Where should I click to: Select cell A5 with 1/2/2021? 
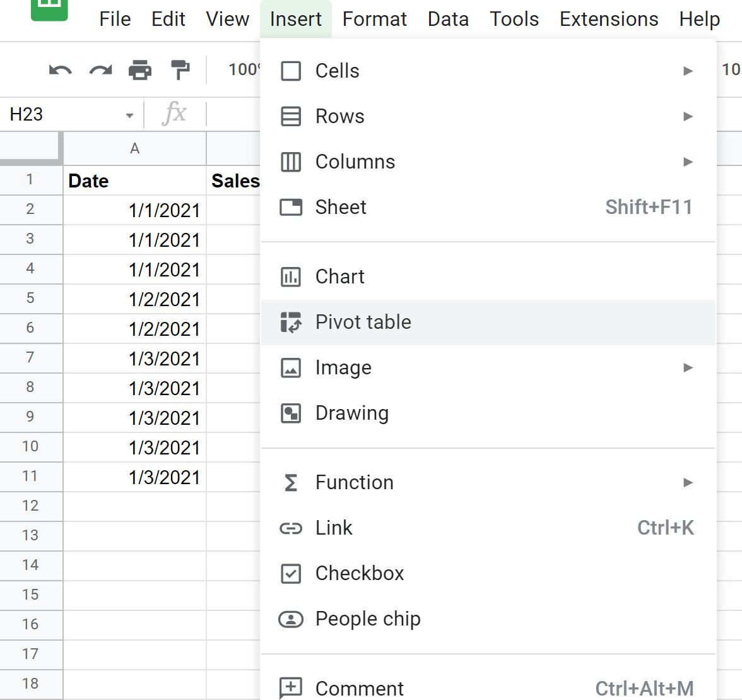135,299
